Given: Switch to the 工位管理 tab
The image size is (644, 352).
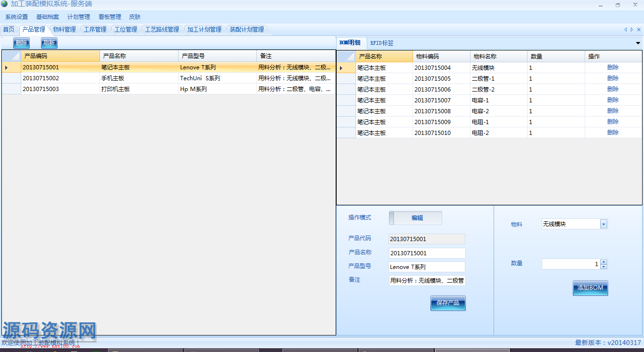Looking at the screenshot, I should [126, 29].
